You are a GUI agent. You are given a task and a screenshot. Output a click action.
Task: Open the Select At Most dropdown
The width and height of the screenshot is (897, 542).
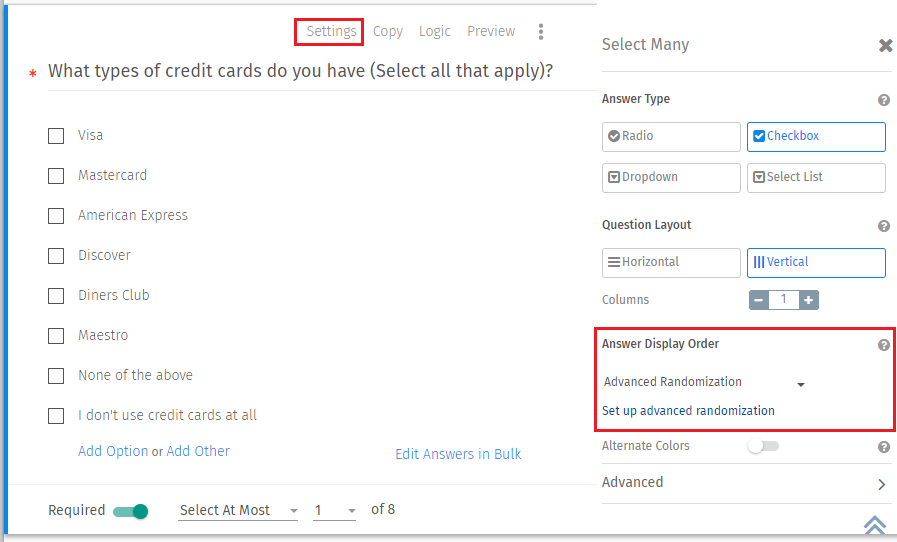(x=238, y=511)
